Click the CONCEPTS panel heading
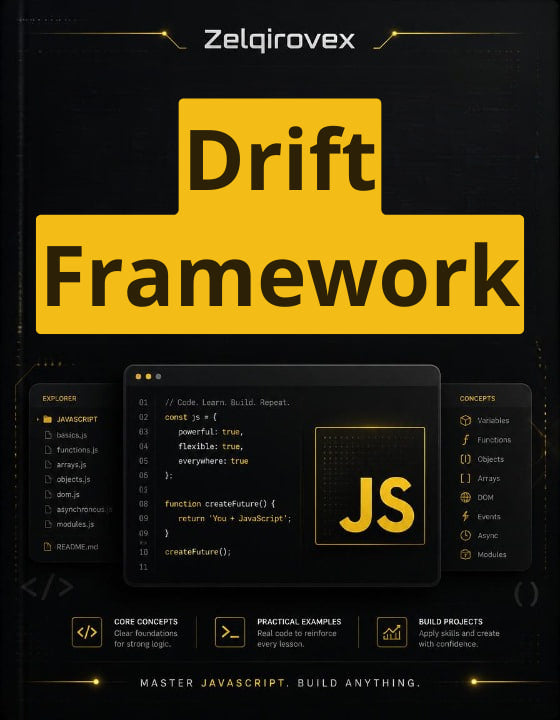This screenshot has height=720, width=560. pyautogui.click(x=477, y=399)
